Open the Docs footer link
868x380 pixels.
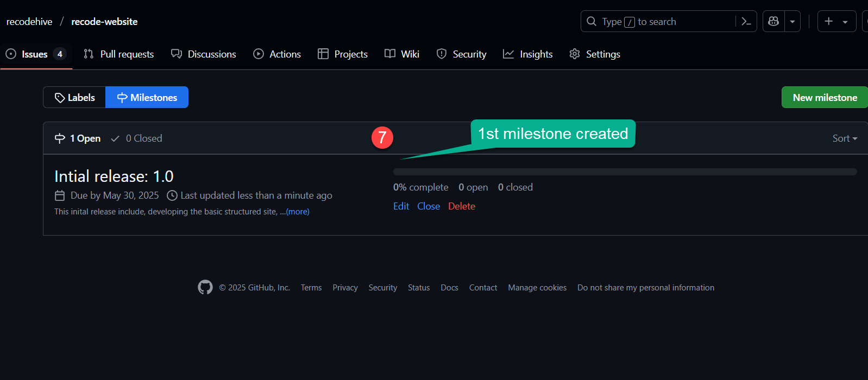[x=449, y=288]
